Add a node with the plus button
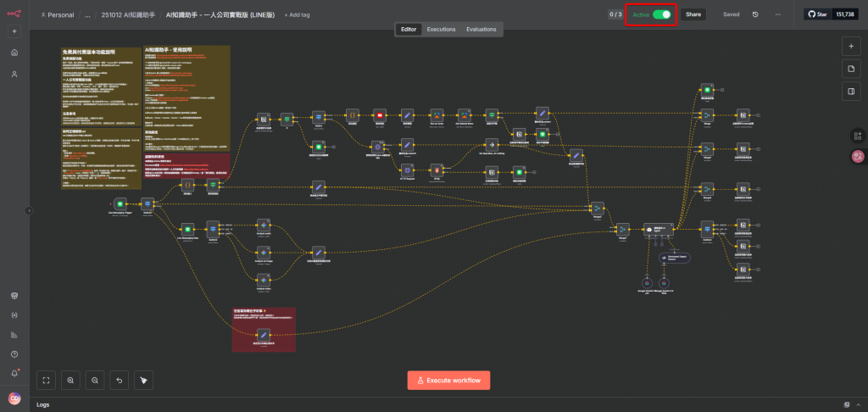868x412 pixels. click(851, 45)
